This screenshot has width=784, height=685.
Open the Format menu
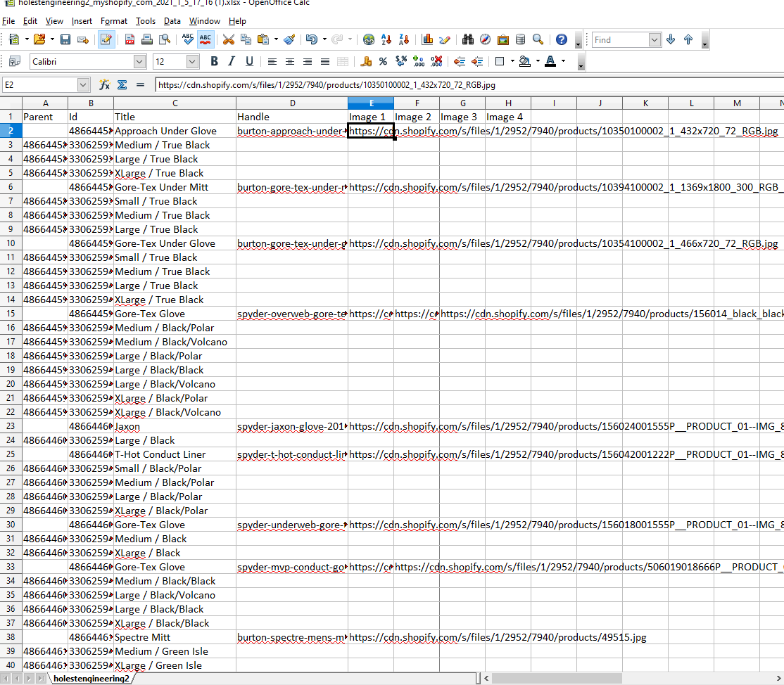[113, 21]
